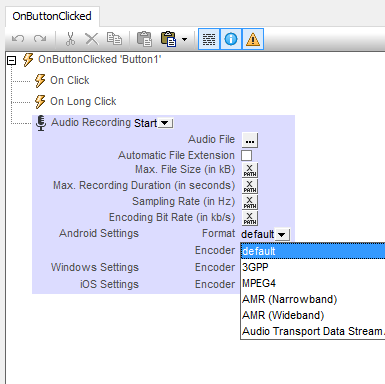Screen dimensions: 385x384
Task: Click the 'Sampling Rate (in Hz)' label
Action: pos(183,201)
